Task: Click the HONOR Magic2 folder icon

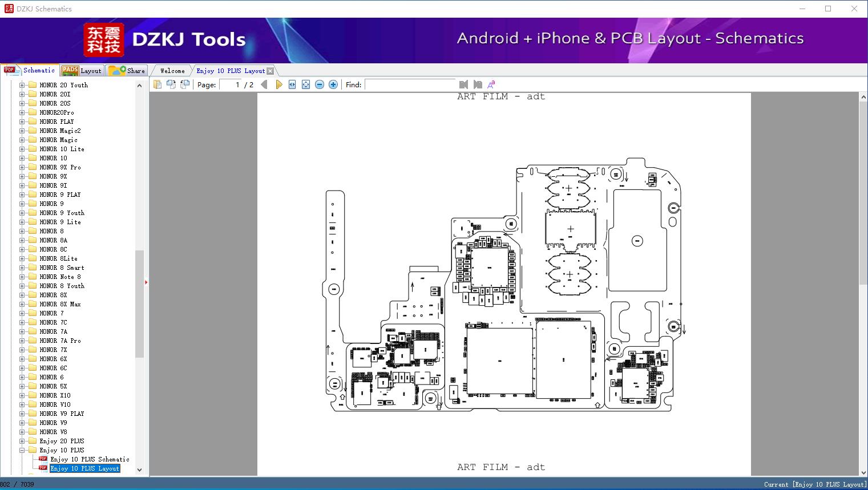Action: [x=33, y=131]
